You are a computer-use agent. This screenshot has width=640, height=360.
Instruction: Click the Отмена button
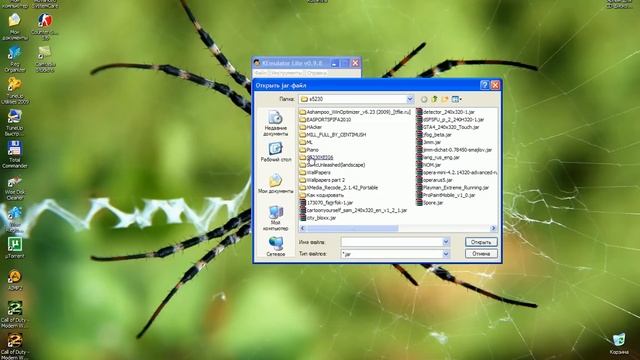481,254
